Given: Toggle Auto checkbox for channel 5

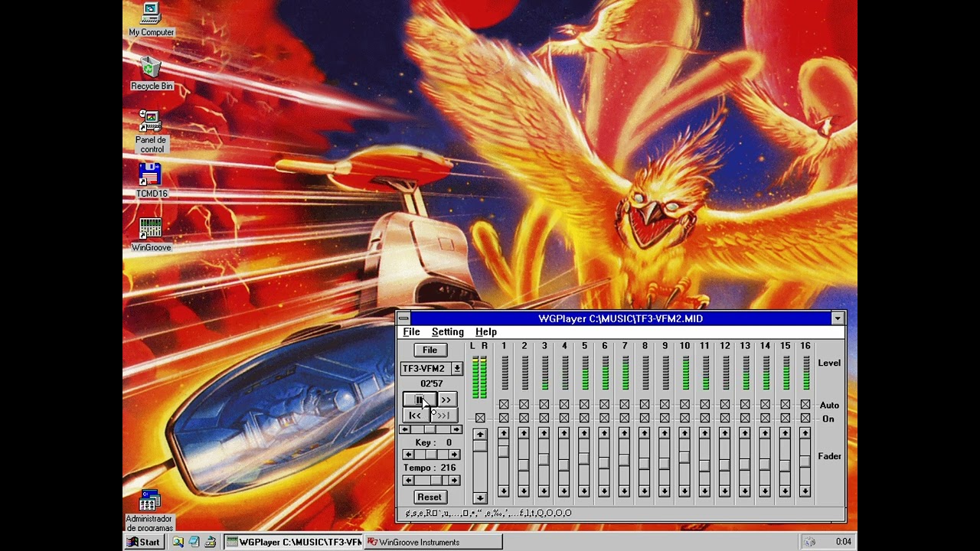Looking at the screenshot, I should click(584, 404).
